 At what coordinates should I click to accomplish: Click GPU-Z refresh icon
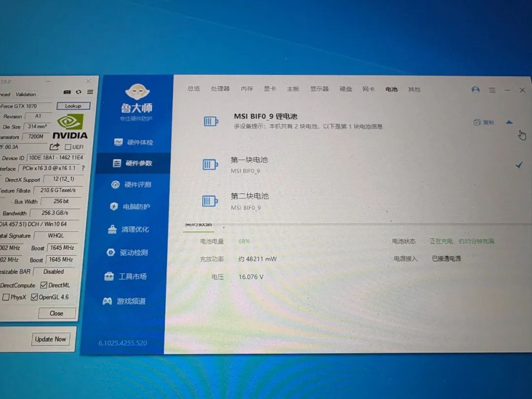tap(79, 92)
